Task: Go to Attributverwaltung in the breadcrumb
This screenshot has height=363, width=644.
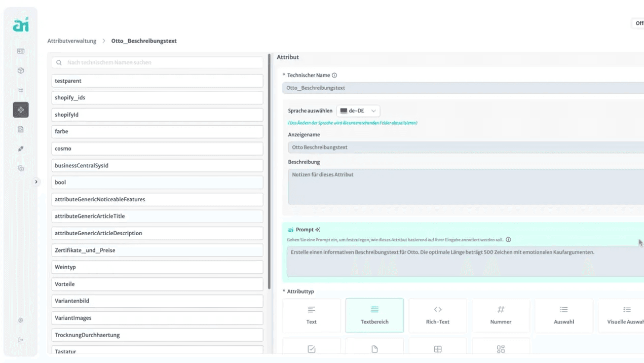Action: pos(72,41)
